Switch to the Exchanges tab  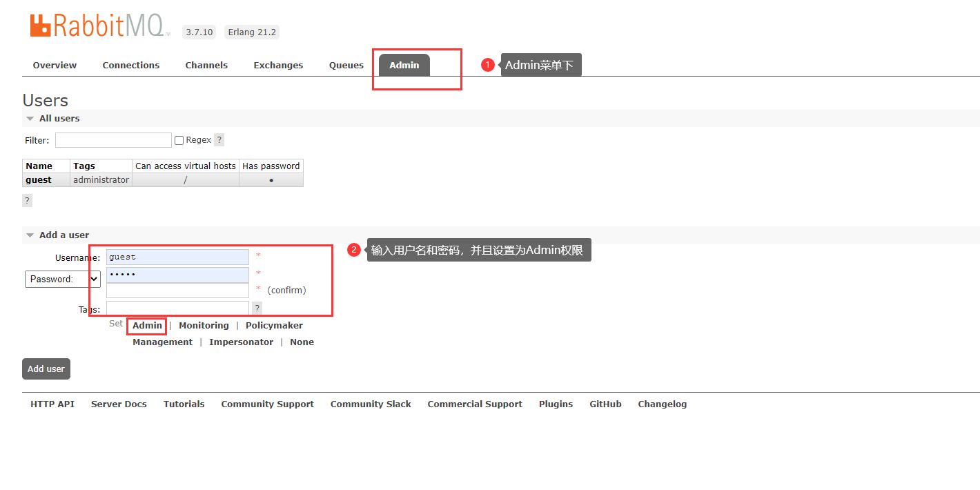coord(278,66)
